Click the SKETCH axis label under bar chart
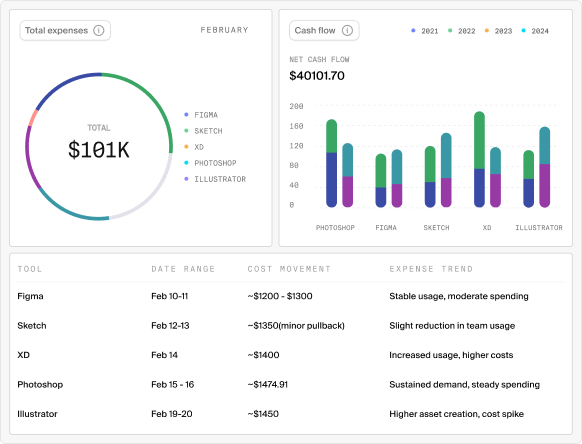582x444 pixels. coord(436,228)
